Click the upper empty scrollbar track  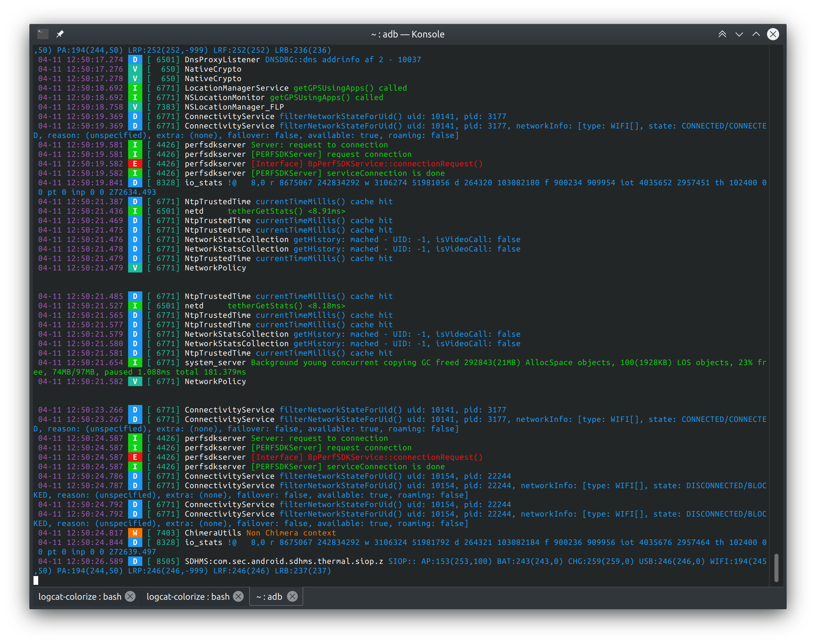[776, 264]
